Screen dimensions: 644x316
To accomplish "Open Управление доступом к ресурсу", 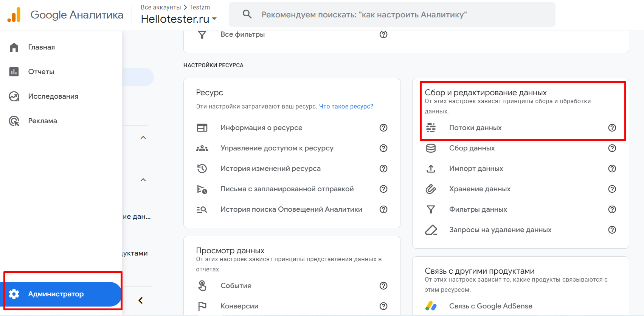I will (277, 148).
